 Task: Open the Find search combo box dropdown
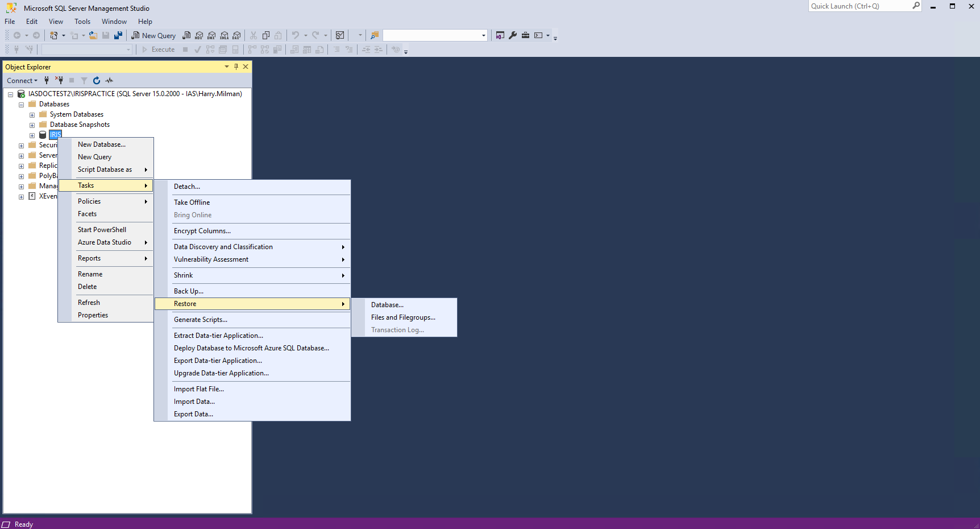coord(484,35)
